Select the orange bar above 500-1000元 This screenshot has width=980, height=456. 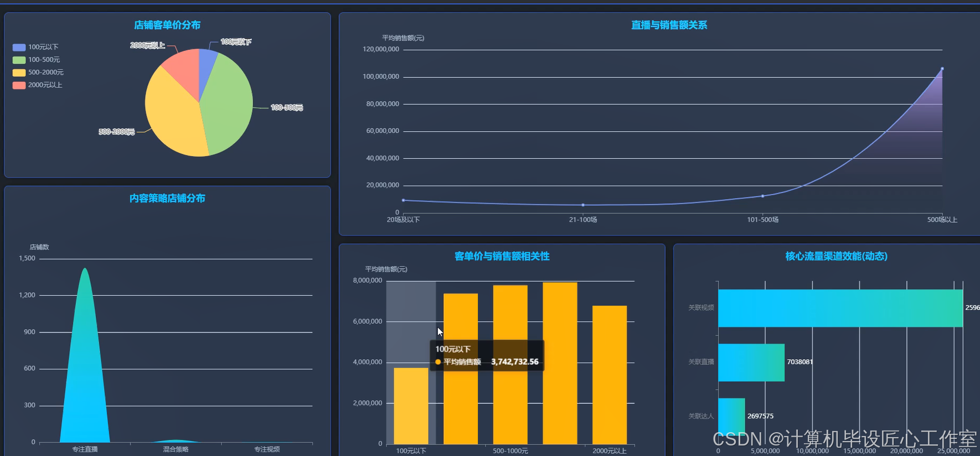pos(510,364)
